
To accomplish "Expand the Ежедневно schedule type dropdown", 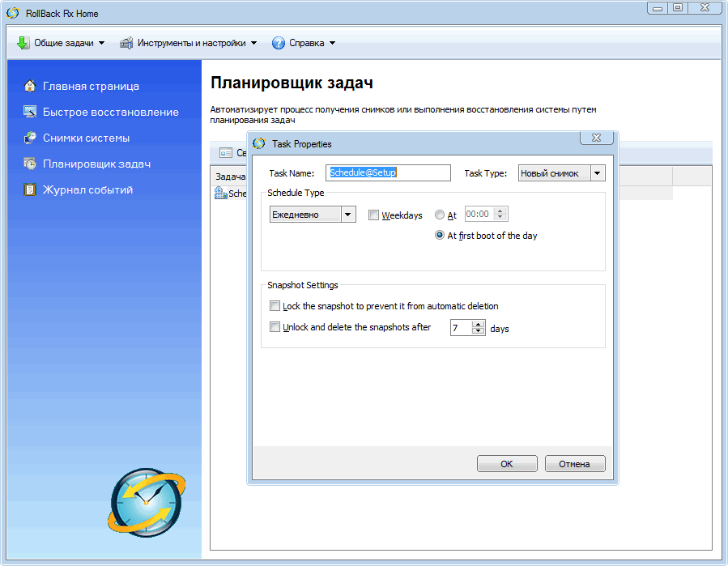I will click(348, 215).
